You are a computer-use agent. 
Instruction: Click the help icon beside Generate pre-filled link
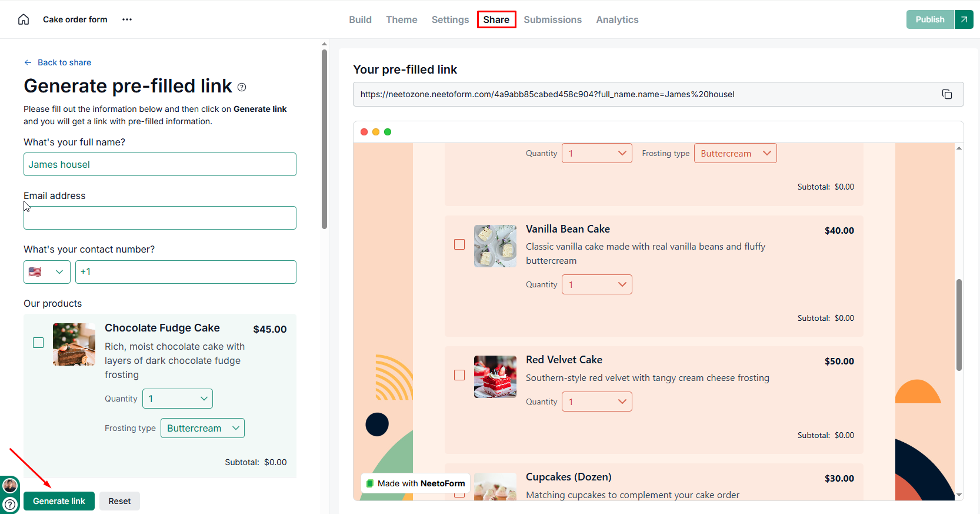[x=242, y=87]
